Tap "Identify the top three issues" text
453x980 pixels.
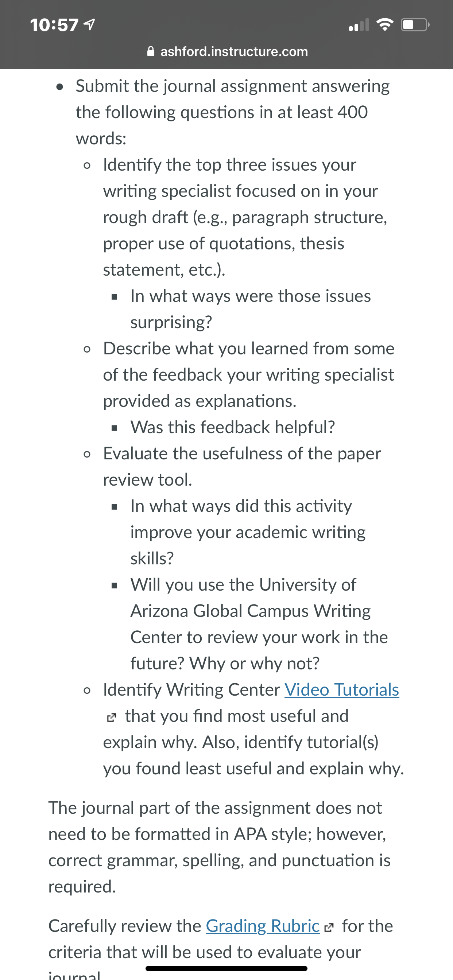pyautogui.click(x=245, y=217)
